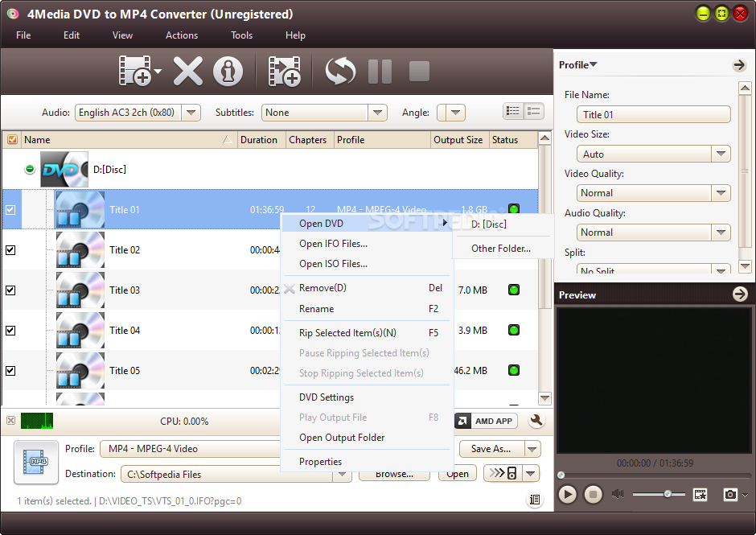The image size is (756, 535).
Task: Open the View menu
Action: 122,35
